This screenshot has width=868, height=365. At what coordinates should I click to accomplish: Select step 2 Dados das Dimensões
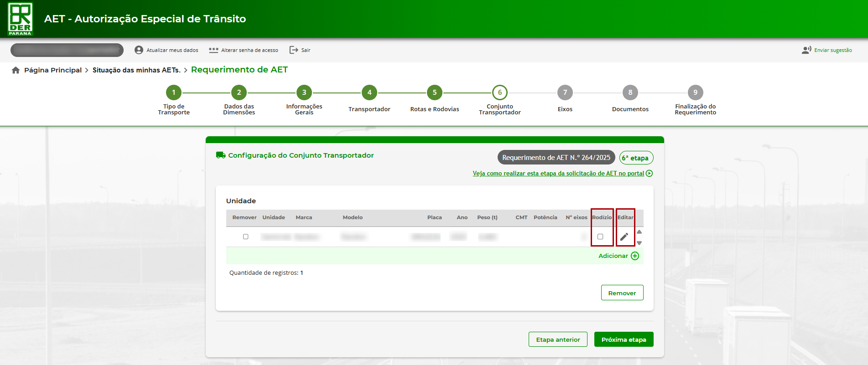[239, 93]
